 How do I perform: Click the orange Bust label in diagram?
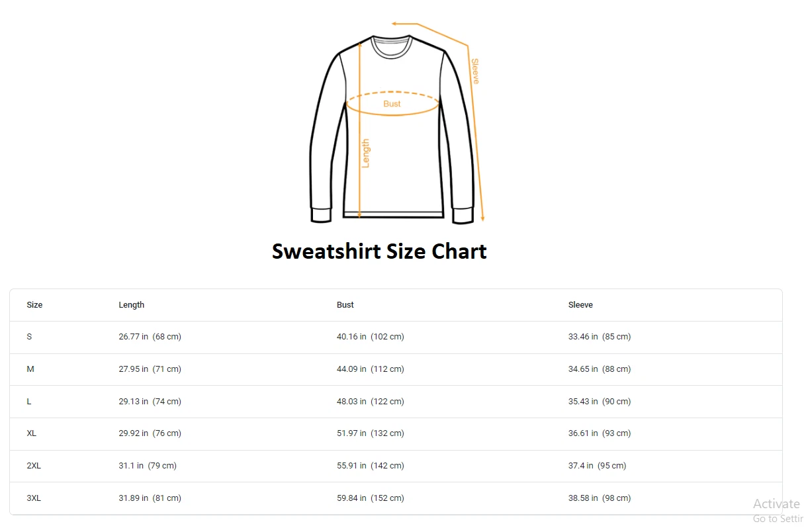tap(392, 104)
